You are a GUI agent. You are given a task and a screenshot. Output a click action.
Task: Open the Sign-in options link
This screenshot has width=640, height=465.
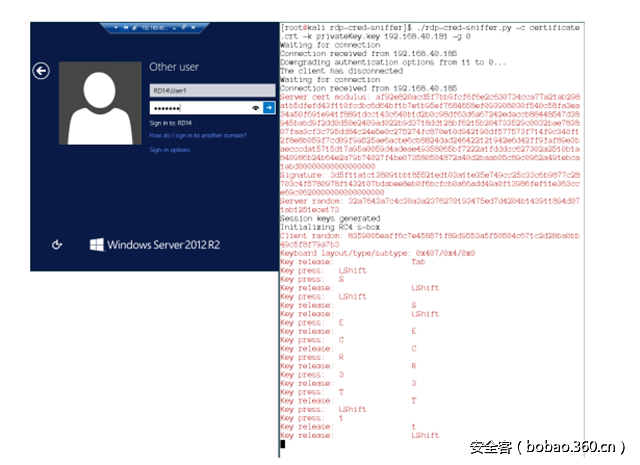click(170, 150)
